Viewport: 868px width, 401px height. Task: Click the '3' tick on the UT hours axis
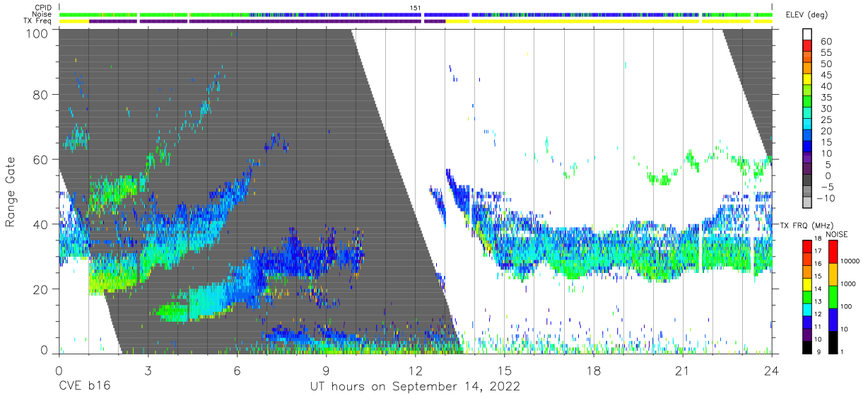click(x=148, y=371)
